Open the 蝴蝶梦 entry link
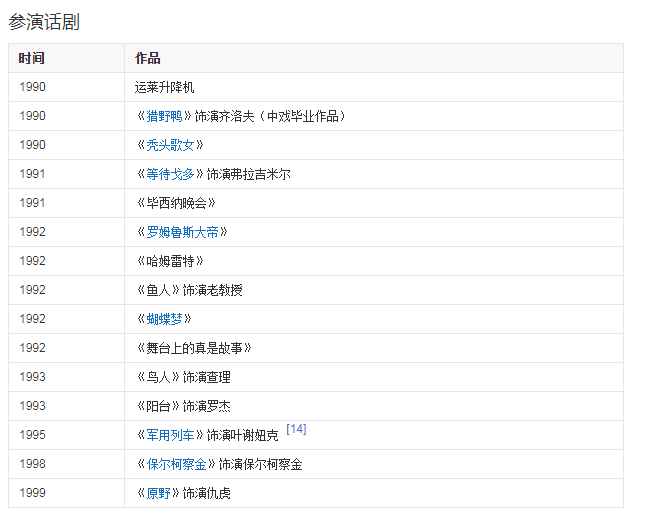This screenshot has width=650, height=516. [164, 319]
